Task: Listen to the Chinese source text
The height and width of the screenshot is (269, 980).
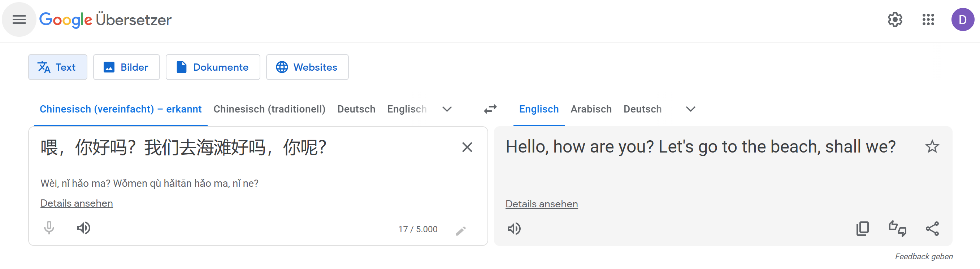Action: (x=84, y=228)
